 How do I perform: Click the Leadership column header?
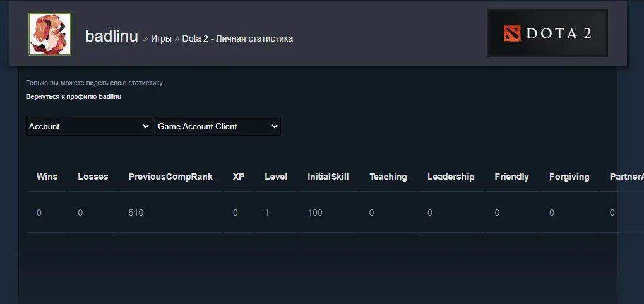[x=451, y=177]
